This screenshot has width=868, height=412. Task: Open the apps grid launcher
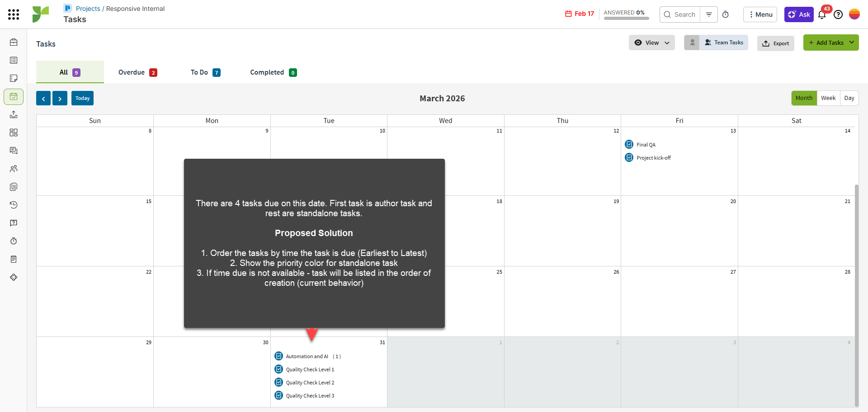coord(14,14)
